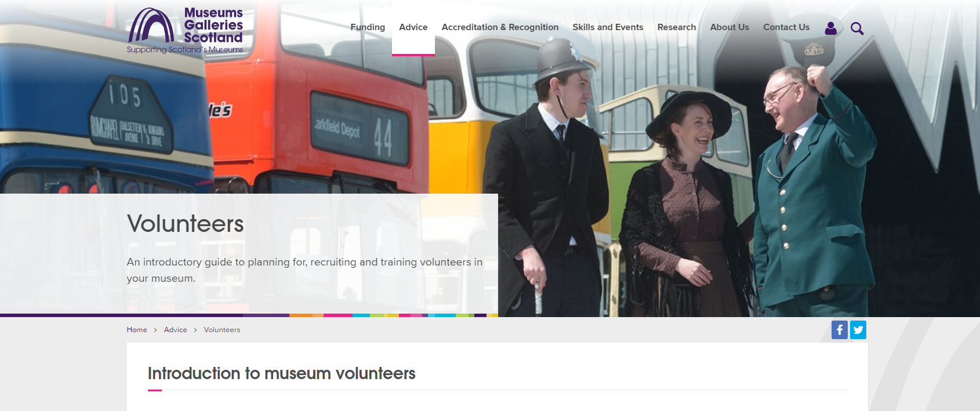Open the About Us page

[x=729, y=27]
